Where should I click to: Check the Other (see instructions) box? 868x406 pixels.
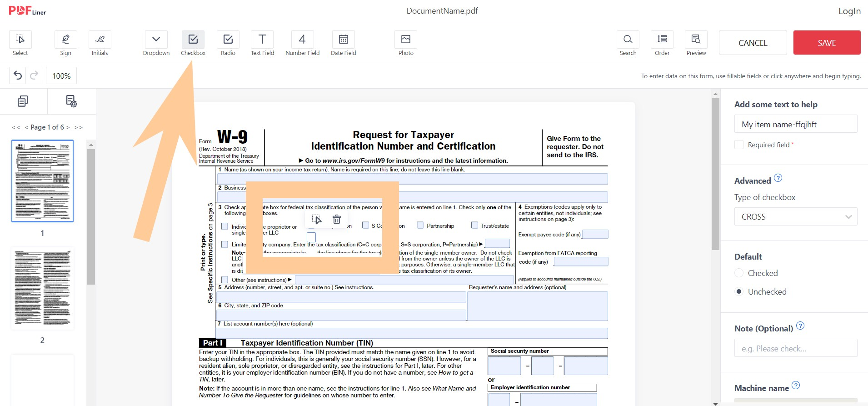click(224, 280)
